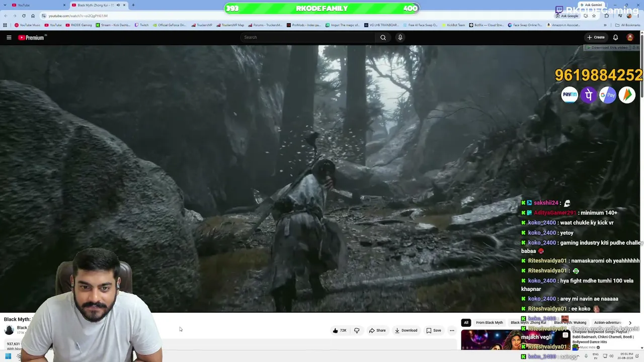Open the Imgur bookmark
The width and height of the screenshot is (644, 362).
pyautogui.click(x=343, y=25)
